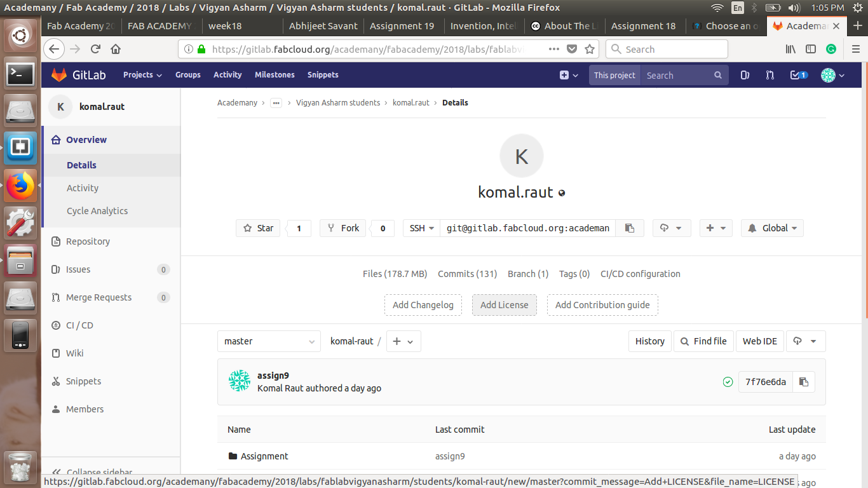Switch to the week18 browser tab
Screen dimensions: 868x488
tap(241, 26)
